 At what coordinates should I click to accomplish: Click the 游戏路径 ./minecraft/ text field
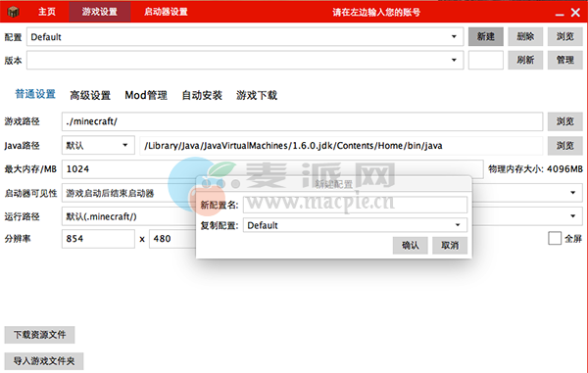point(302,121)
